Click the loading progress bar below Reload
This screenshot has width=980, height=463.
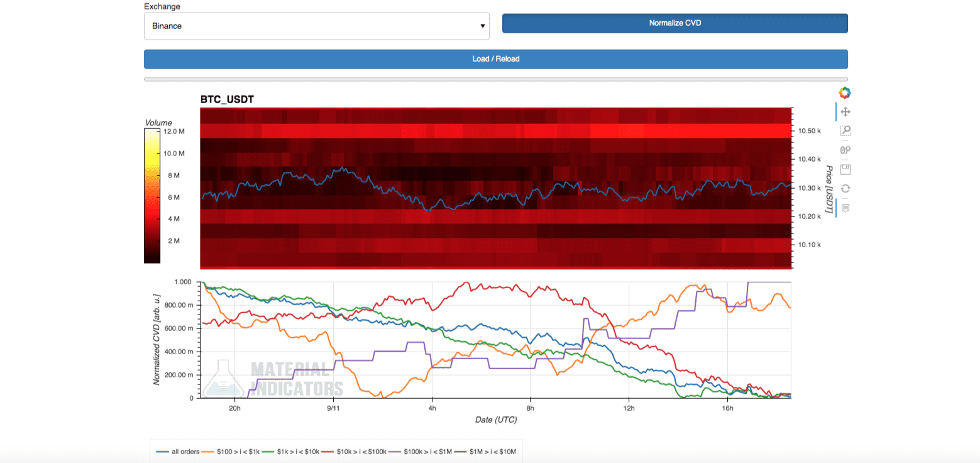[495, 79]
